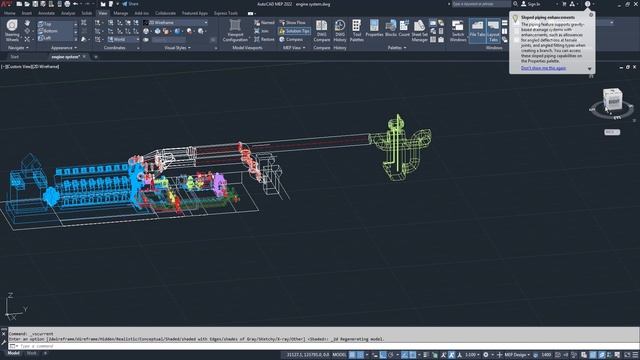
Task: Expand the Visual Styles panel
Action: click(x=177, y=48)
